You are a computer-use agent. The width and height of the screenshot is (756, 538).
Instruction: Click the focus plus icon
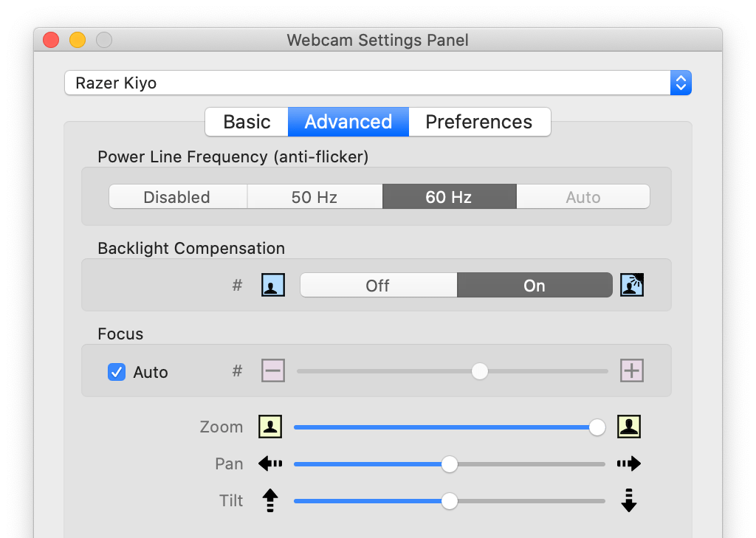click(x=632, y=370)
